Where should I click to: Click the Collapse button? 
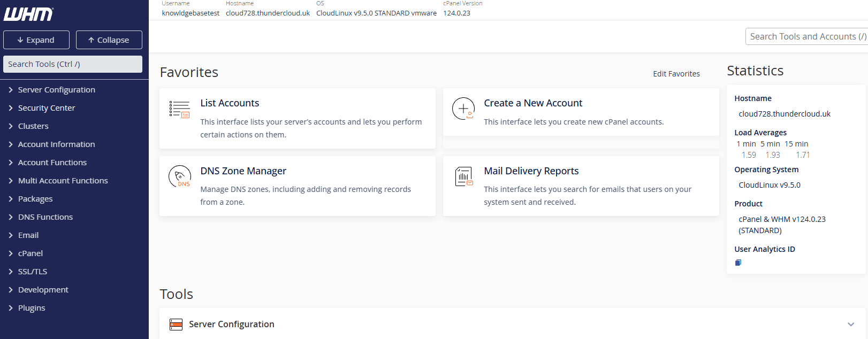[109, 40]
